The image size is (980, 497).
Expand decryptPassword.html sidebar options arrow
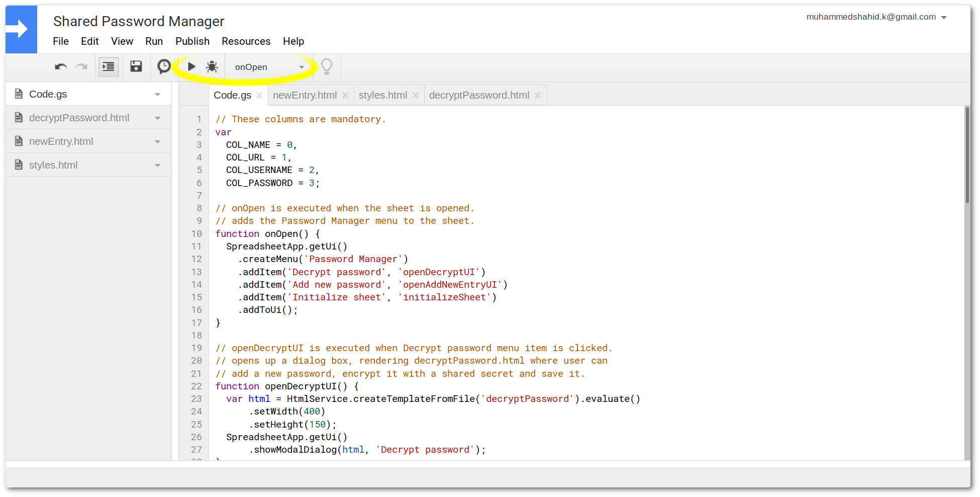158,118
